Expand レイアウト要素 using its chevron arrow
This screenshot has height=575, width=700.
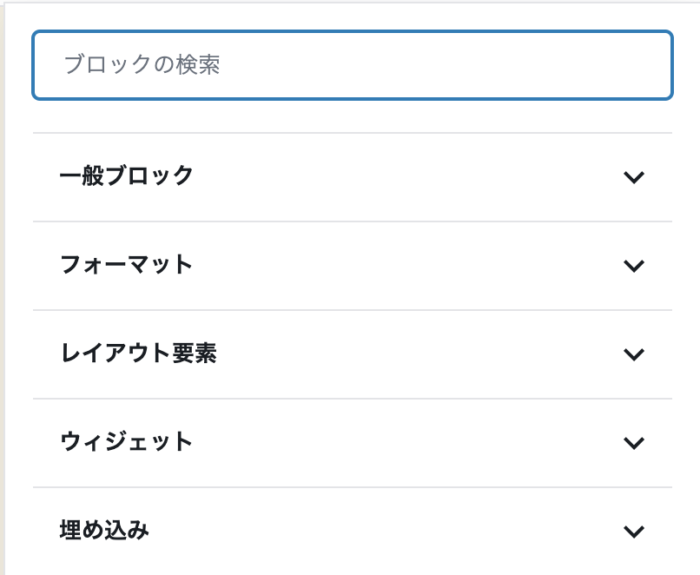[633, 354]
